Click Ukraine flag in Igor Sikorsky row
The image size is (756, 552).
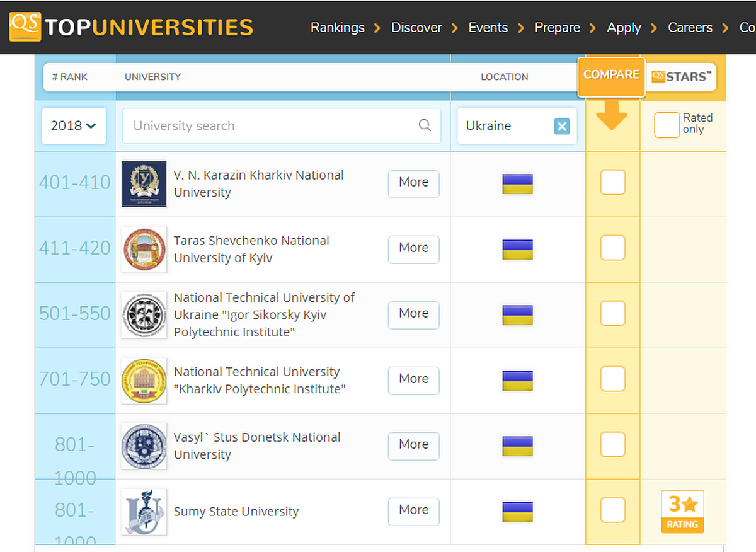pos(518,315)
